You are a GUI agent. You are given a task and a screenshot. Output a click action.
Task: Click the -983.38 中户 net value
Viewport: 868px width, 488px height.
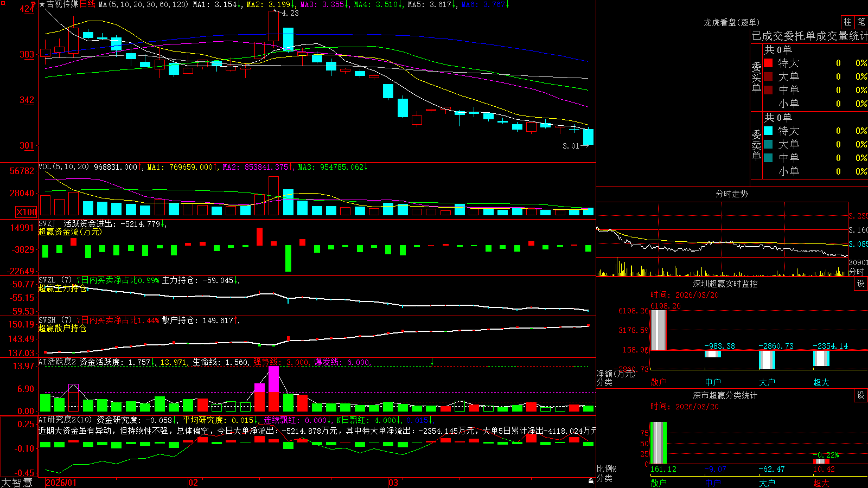(720, 346)
